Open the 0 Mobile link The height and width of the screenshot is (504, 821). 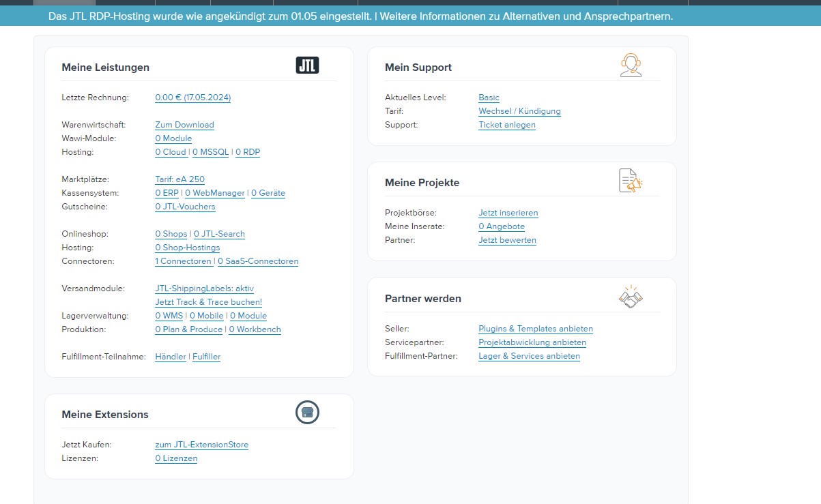point(207,316)
